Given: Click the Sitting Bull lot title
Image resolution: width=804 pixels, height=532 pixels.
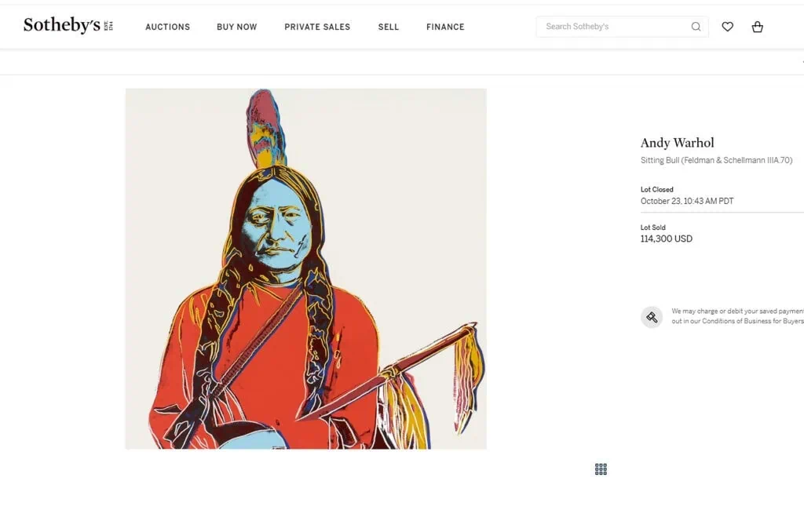Looking at the screenshot, I should (x=716, y=160).
